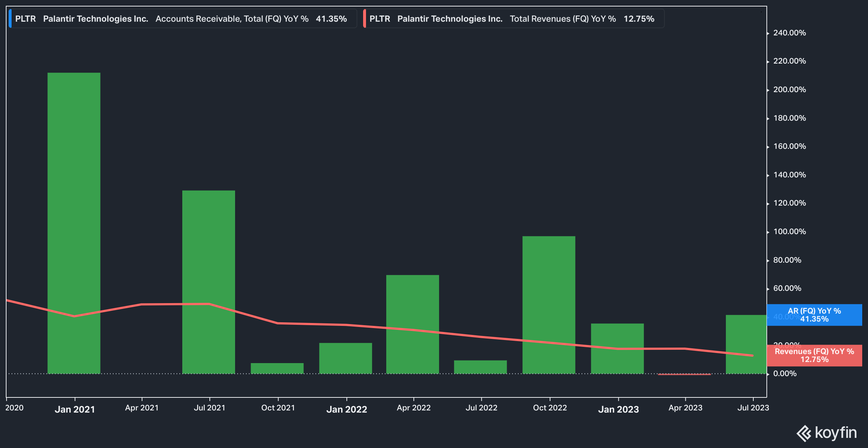Image resolution: width=868 pixels, height=448 pixels.
Task: Click the Oct 2022 x-axis label
Action: point(550,408)
